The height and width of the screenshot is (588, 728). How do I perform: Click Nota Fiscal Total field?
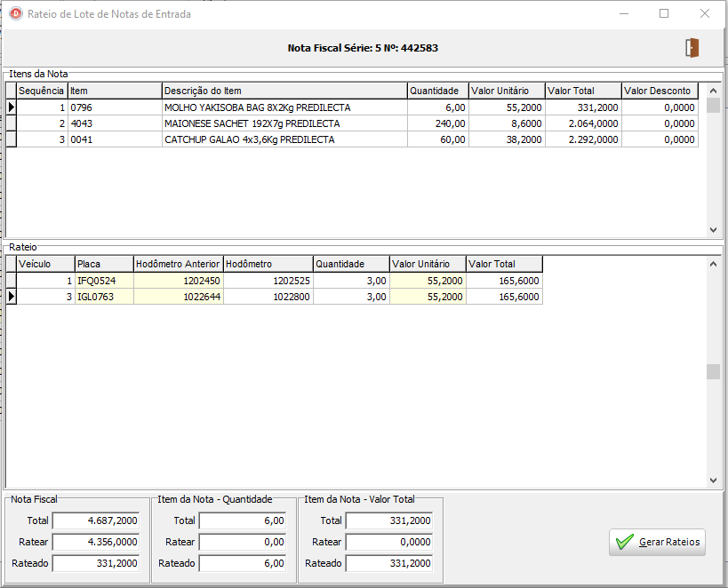(96, 520)
